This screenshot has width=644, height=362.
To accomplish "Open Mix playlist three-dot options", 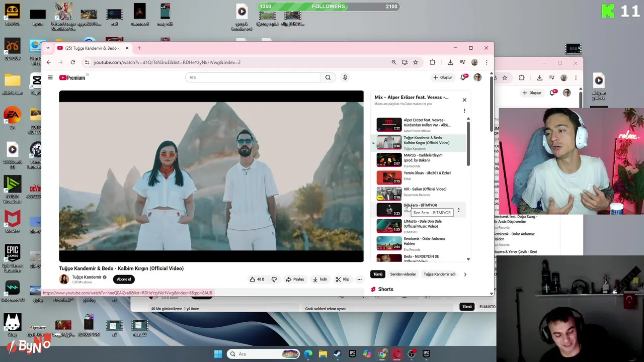I will (464, 111).
